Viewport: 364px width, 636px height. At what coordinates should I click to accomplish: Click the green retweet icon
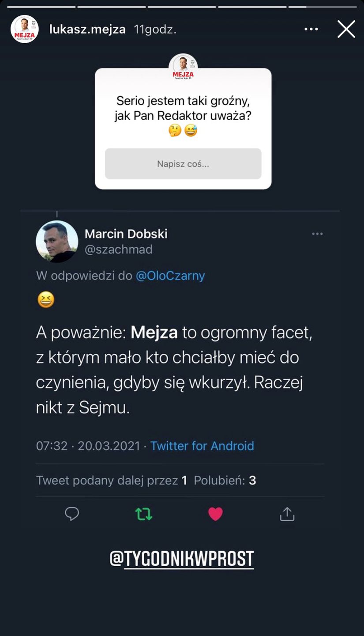pyautogui.click(x=143, y=514)
